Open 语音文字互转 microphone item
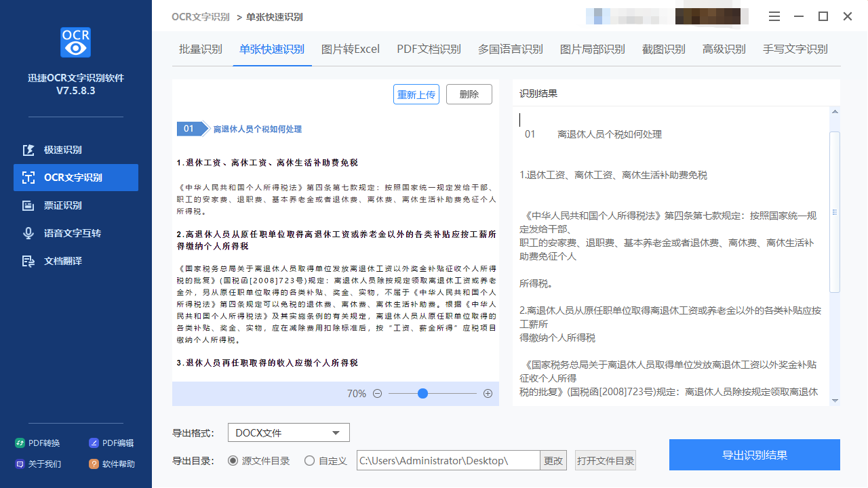Viewport: 868px width, 488px height. (x=76, y=233)
